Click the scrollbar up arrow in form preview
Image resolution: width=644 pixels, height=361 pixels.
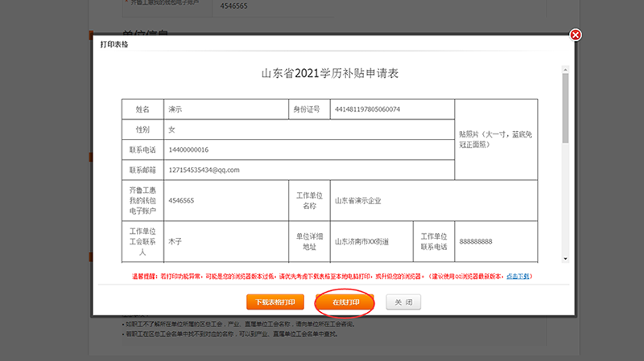(566, 70)
